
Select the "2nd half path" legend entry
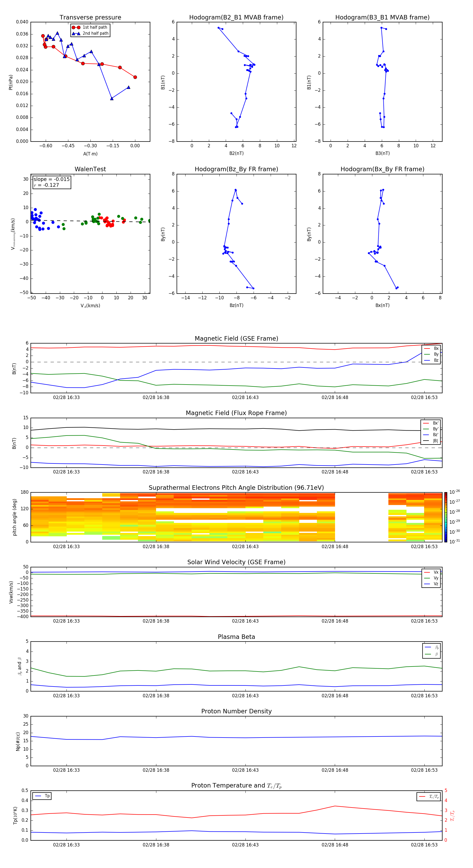pyautogui.click(x=90, y=33)
